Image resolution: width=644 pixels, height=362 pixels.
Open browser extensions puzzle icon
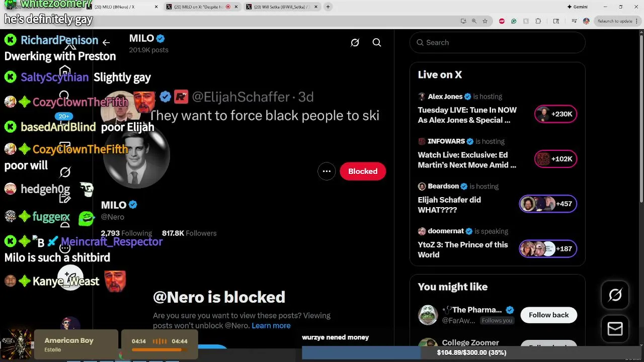[538, 21]
